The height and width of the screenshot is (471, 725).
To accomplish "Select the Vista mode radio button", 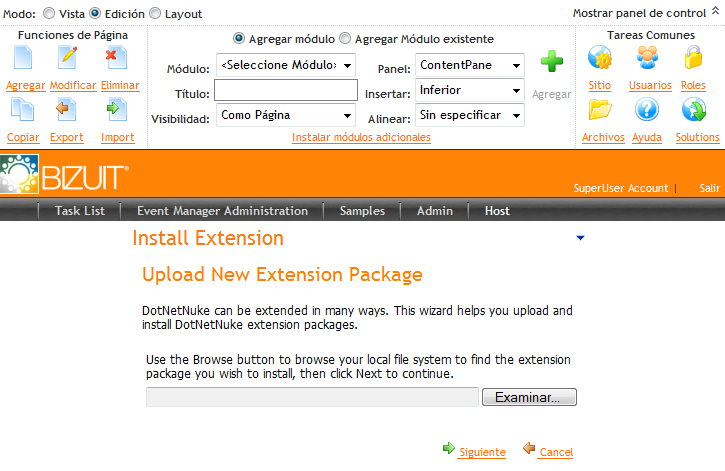I will click(49, 14).
